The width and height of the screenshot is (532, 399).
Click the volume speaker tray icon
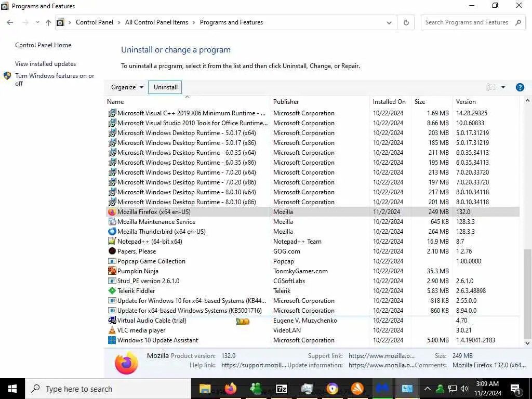click(x=464, y=389)
